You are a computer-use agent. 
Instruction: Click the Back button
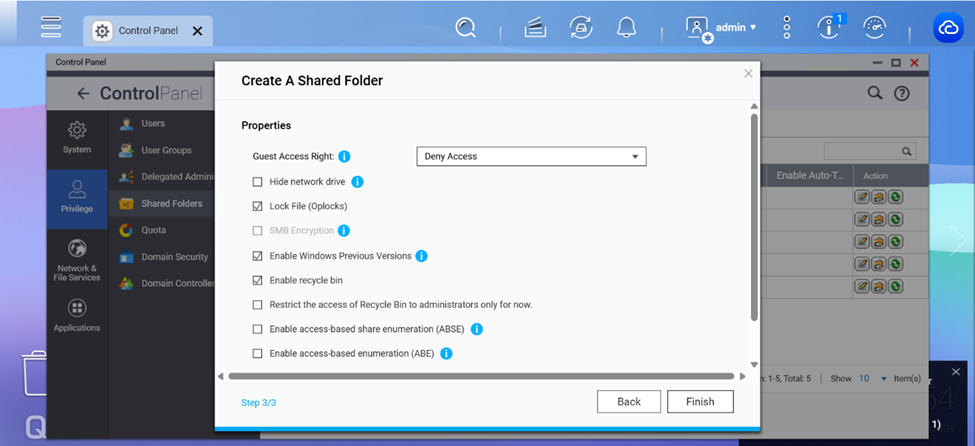coord(629,402)
